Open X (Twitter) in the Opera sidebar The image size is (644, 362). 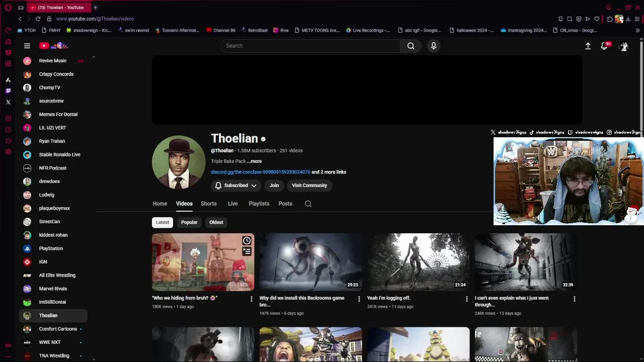click(x=8, y=102)
